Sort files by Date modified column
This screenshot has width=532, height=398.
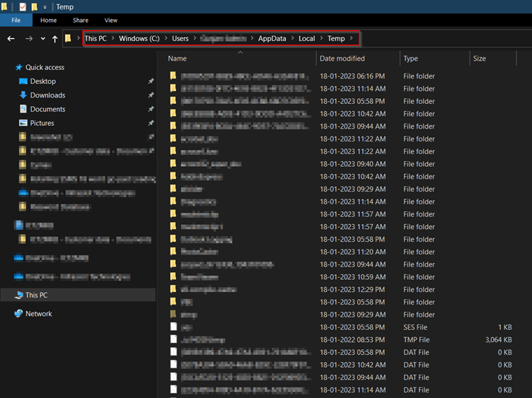pos(342,59)
